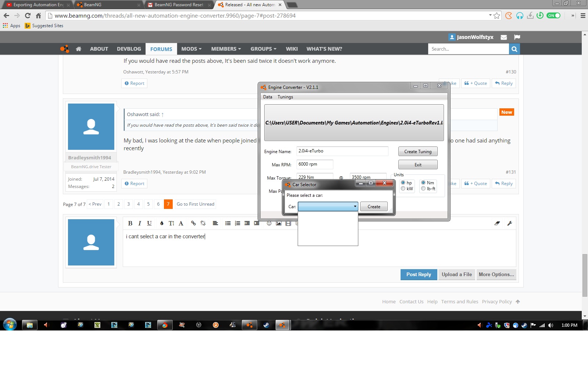The height and width of the screenshot is (376, 588).
Task: Click the page vertical scrollbar thumb
Action: tap(585, 275)
